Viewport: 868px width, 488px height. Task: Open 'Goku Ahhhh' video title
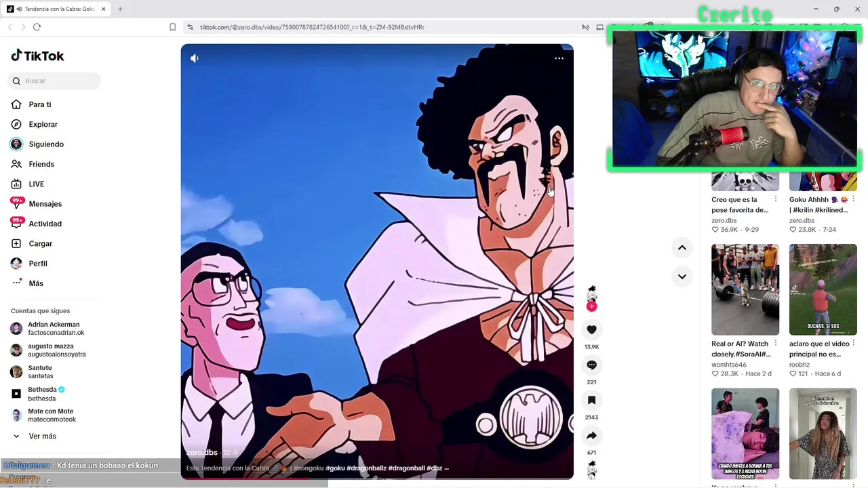pos(818,205)
